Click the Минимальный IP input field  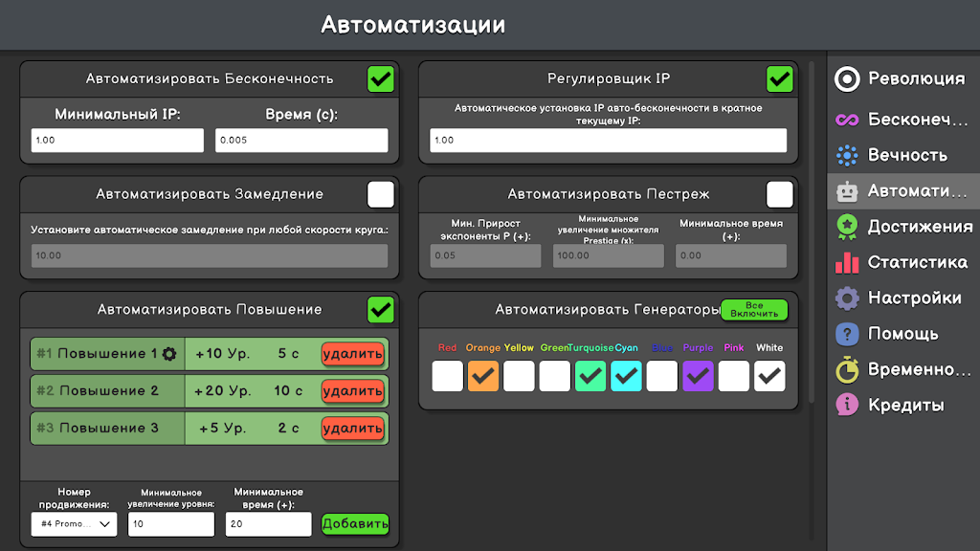click(118, 141)
